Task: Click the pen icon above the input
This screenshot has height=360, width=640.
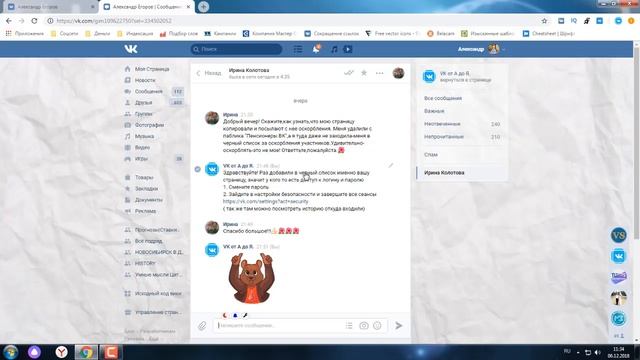Action: tap(245, 315)
